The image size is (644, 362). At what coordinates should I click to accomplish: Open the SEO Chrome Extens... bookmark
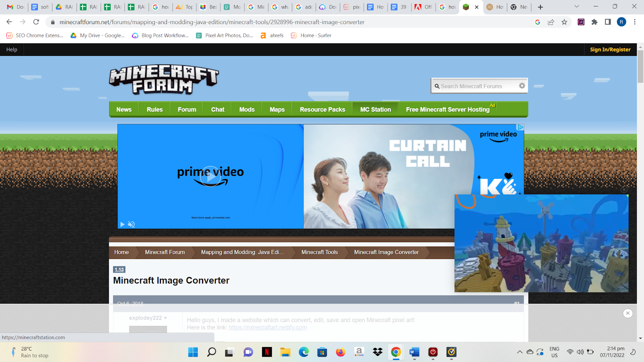35,35
